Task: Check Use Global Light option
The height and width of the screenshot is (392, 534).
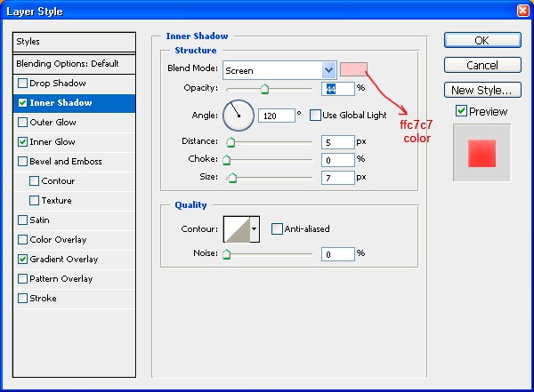Action: tap(315, 116)
